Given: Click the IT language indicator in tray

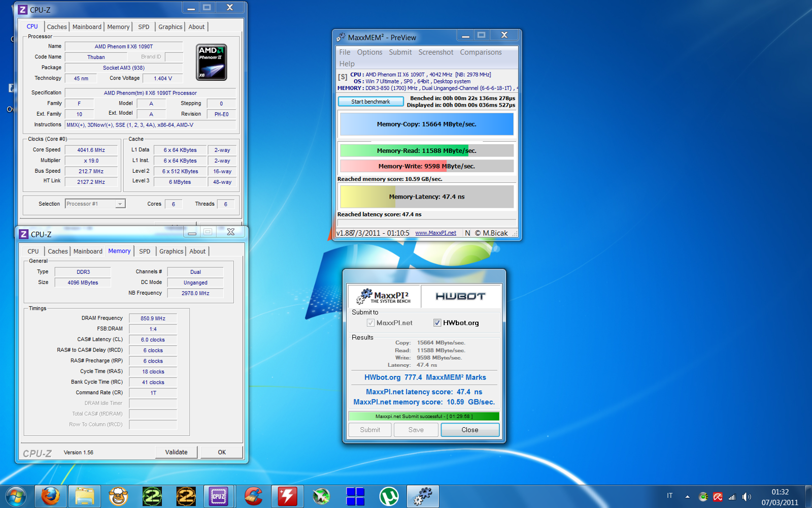Looking at the screenshot, I should click(x=670, y=496).
